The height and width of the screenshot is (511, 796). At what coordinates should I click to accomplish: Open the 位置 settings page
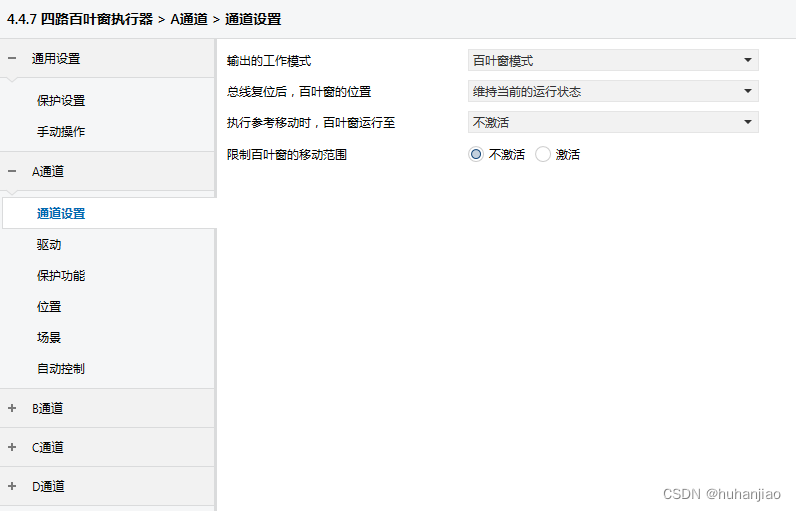49,307
